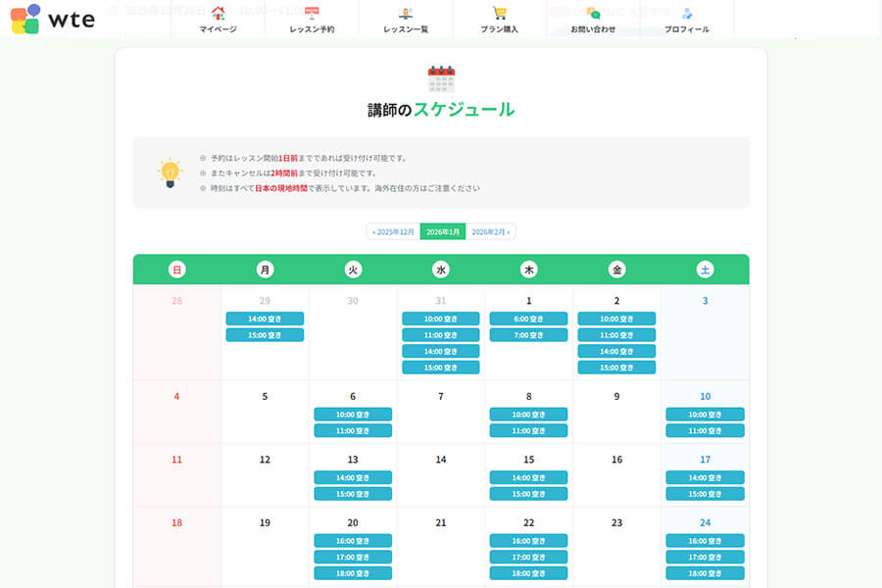Choose 11:00 slot on January 6
Viewport: 882px width, 588px height.
[x=353, y=430]
